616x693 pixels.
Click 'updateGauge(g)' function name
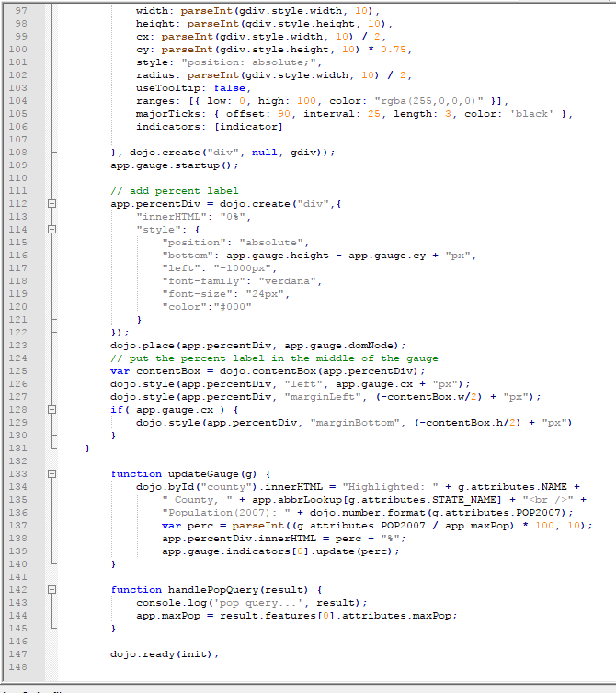(x=212, y=474)
